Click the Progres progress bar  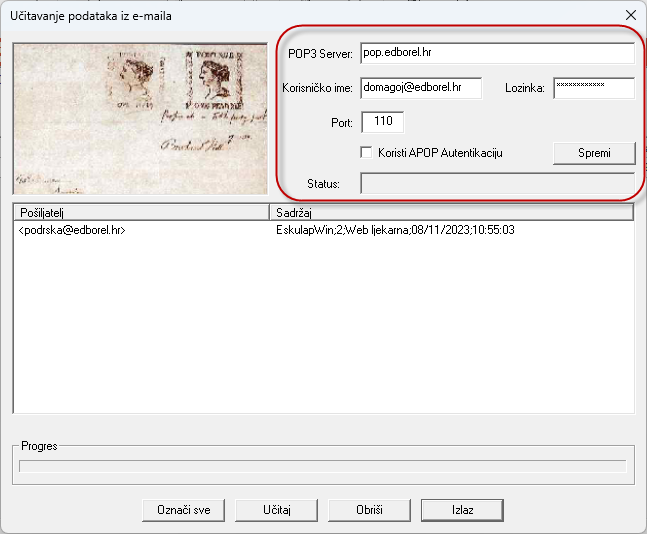322,466
